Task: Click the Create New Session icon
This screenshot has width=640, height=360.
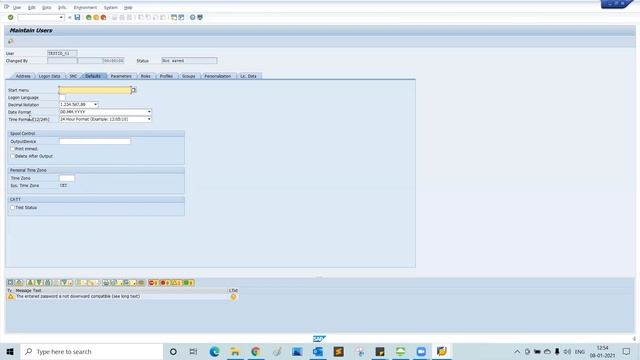Action: tap(174, 18)
